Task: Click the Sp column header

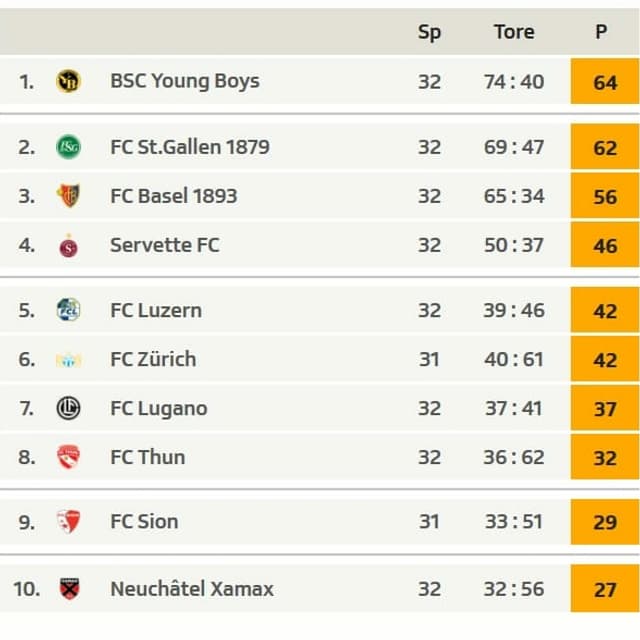Action: pos(429,32)
